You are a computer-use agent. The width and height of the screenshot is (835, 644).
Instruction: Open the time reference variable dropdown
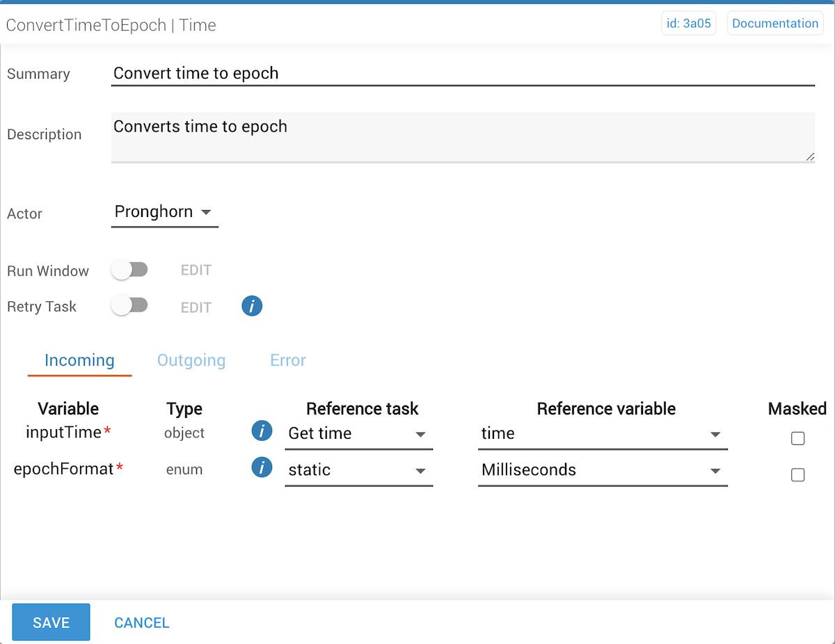point(602,434)
